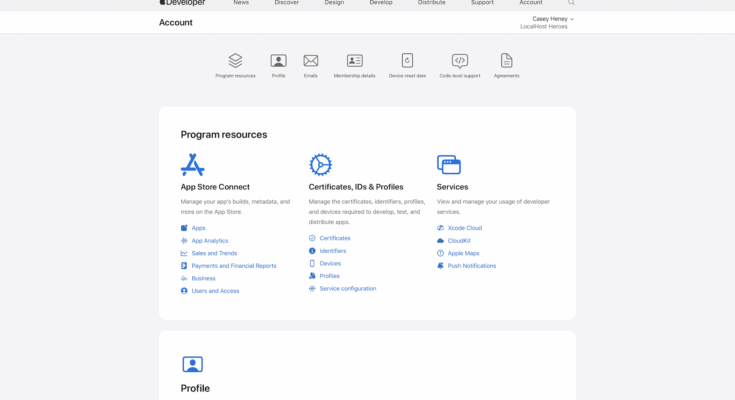
Task: Click the Program resources stack icon
Action: click(235, 60)
